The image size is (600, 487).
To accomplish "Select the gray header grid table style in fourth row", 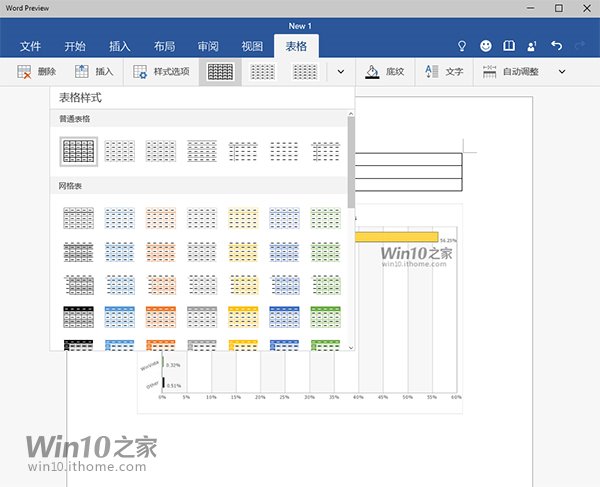I will tap(202, 317).
